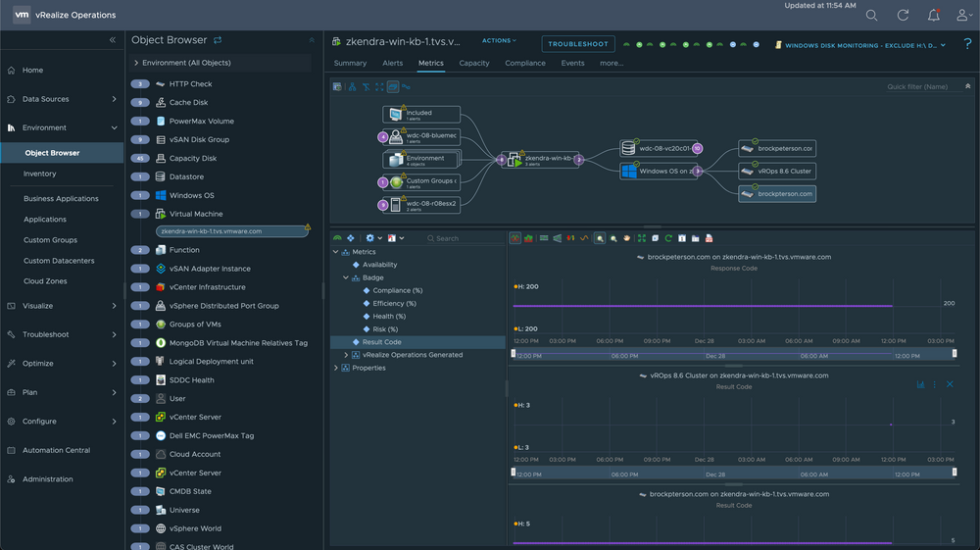The width and height of the screenshot is (980, 550).
Task: Collapse the left navigation with the double chevron
Action: click(112, 40)
